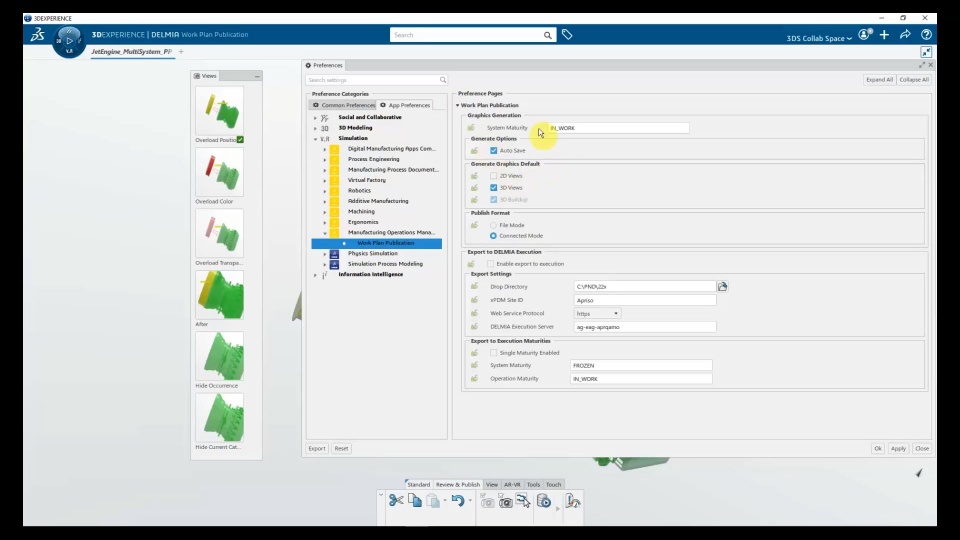Toggle the 3D Buildup checkbox
Screen dimensions: 960x540
[493, 200]
